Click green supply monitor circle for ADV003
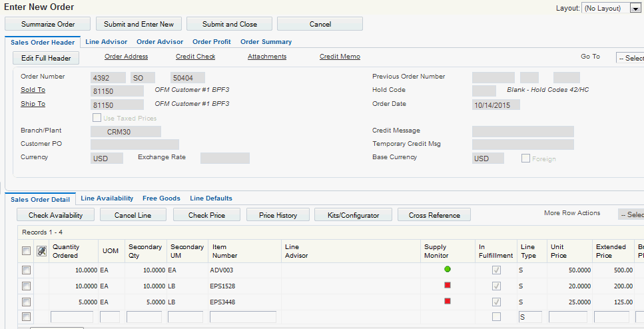 pyautogui.click(x=448, y=270)
